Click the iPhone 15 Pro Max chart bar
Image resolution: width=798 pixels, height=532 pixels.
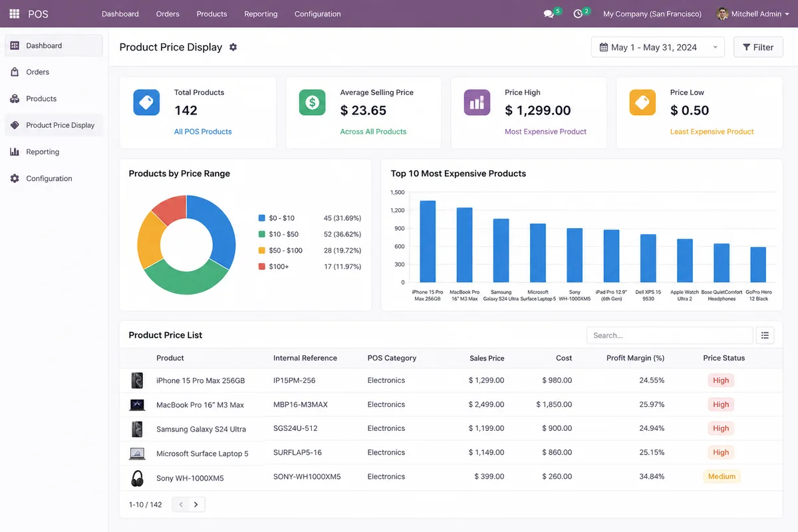(428, 241)
